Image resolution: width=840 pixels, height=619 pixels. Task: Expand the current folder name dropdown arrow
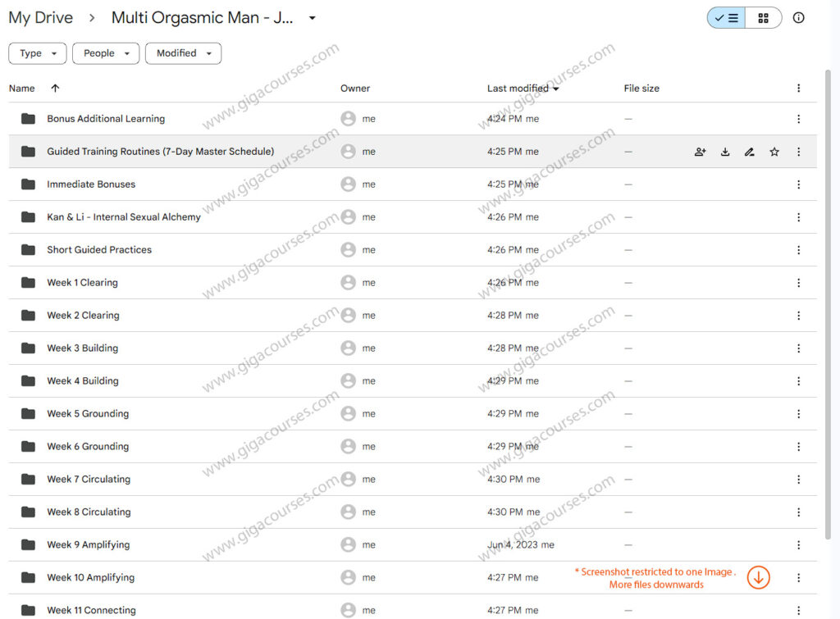point(312,18)
